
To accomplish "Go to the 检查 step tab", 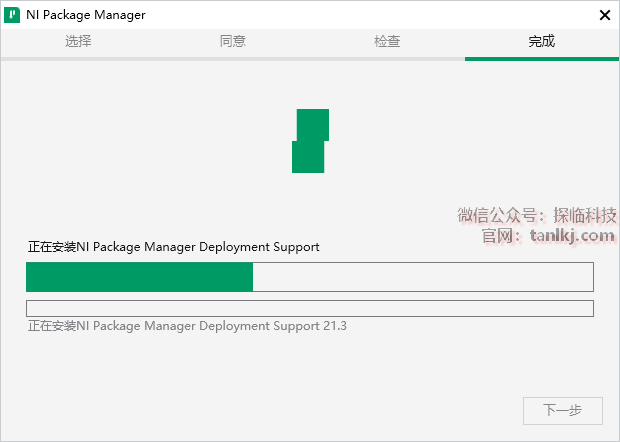I will click(387, 42).
